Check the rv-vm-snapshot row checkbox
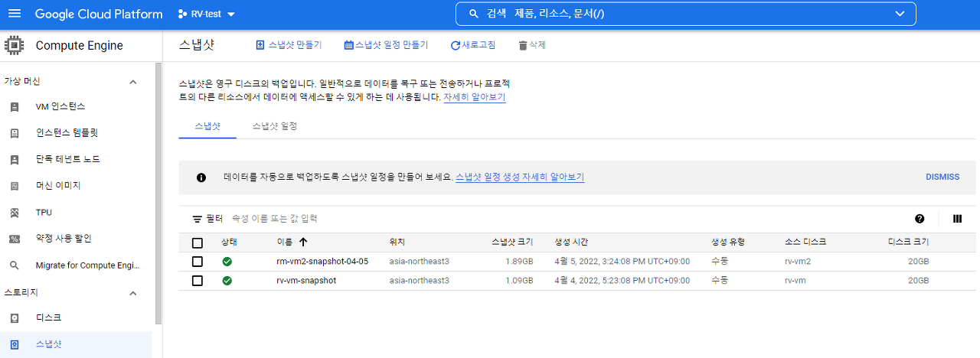This screenshot has height=358, width=980. 198,281
